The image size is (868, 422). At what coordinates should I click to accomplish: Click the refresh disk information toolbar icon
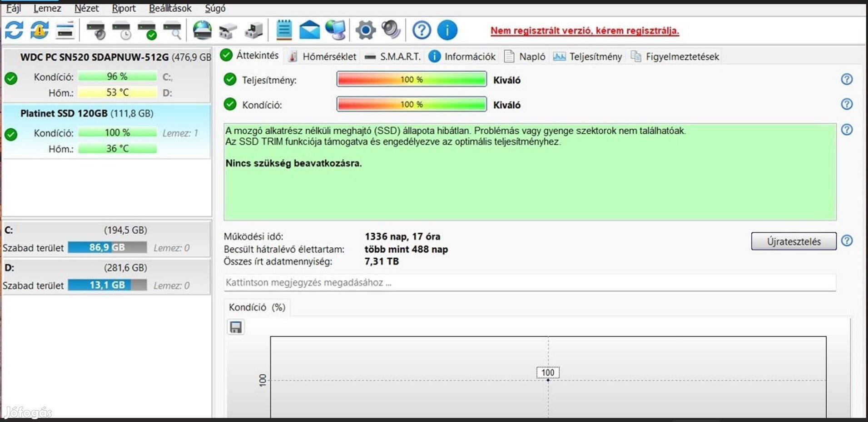click(x=14, y=30)
